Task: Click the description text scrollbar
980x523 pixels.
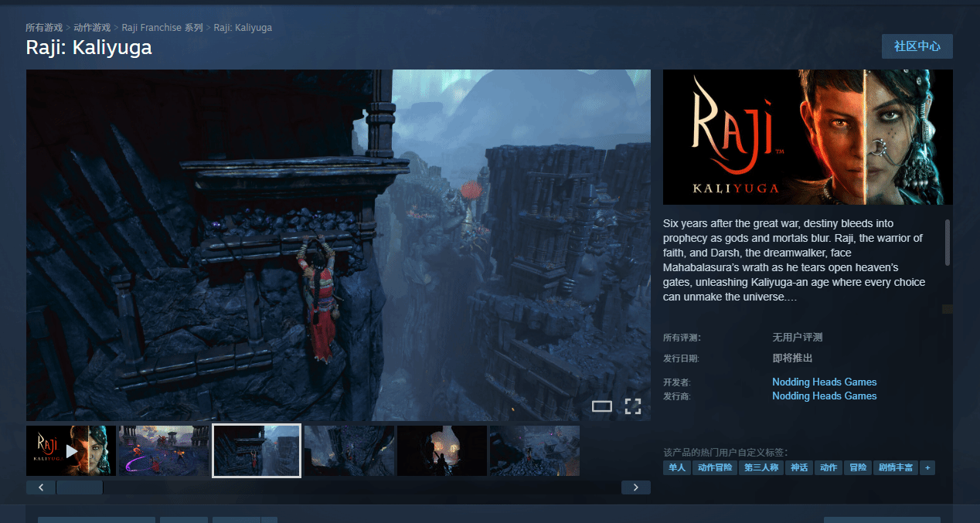Action: 948,243
